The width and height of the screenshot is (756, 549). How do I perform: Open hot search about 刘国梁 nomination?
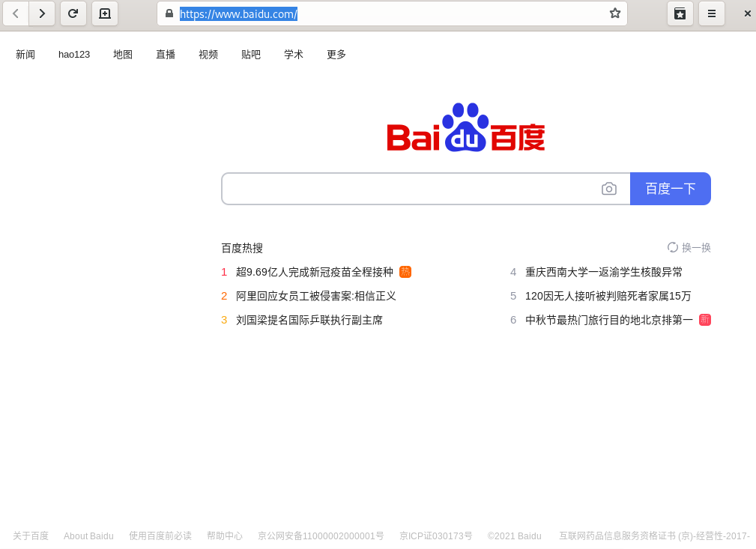coord(309,320)
